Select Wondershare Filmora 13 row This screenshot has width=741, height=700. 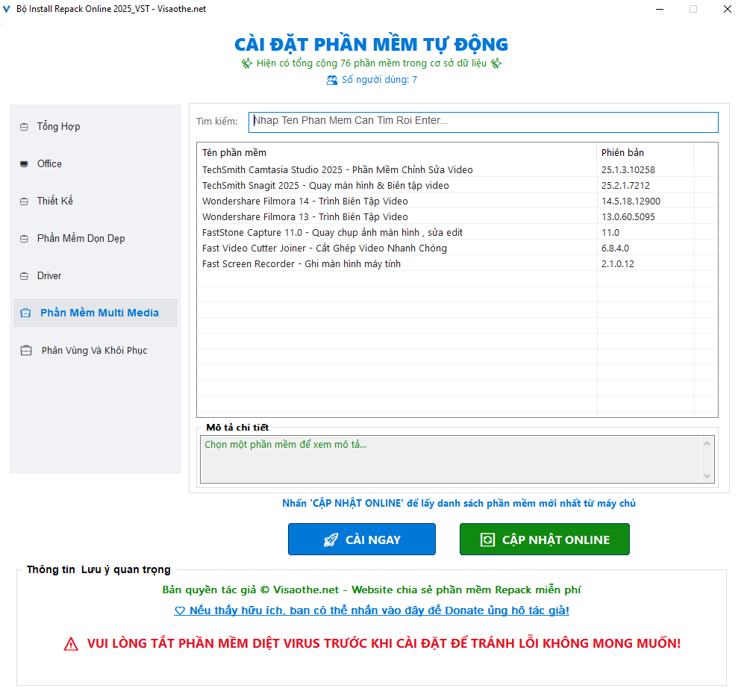click(x=457, y=216)
